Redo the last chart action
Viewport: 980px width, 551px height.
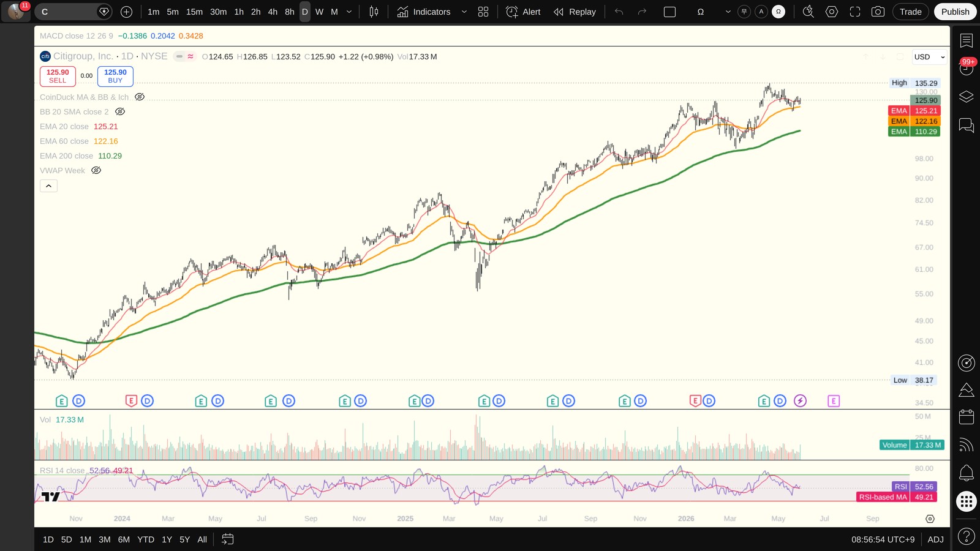[642, 12]
